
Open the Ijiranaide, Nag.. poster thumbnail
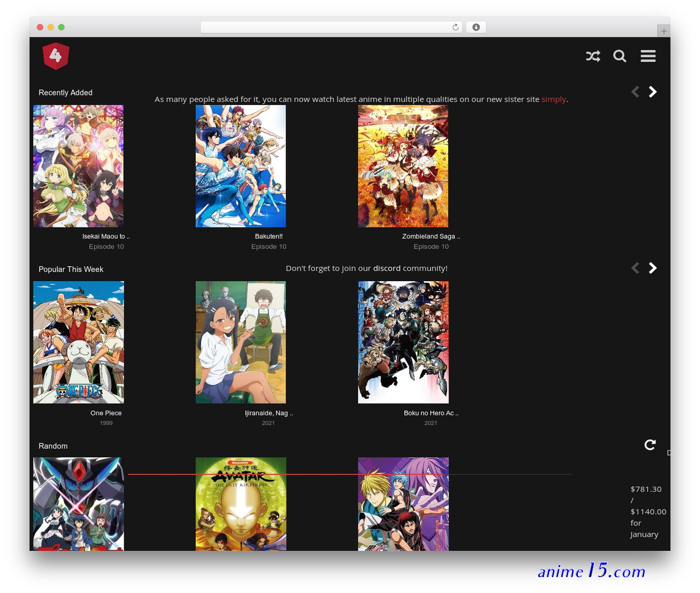click(241, 342)
